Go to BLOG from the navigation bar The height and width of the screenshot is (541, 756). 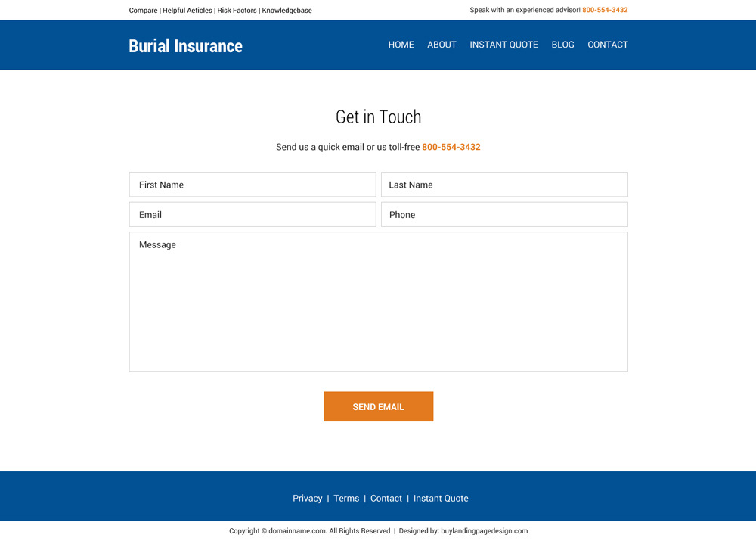tap(562, 45)
